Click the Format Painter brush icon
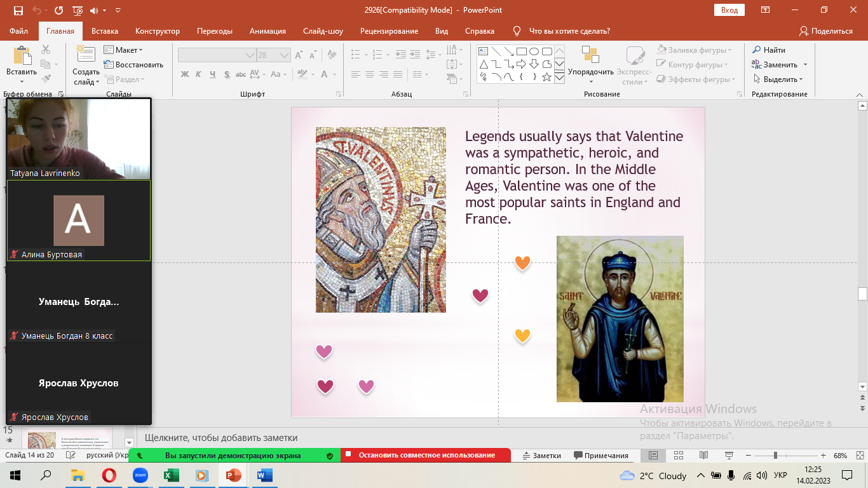 (x=46, y=79)
